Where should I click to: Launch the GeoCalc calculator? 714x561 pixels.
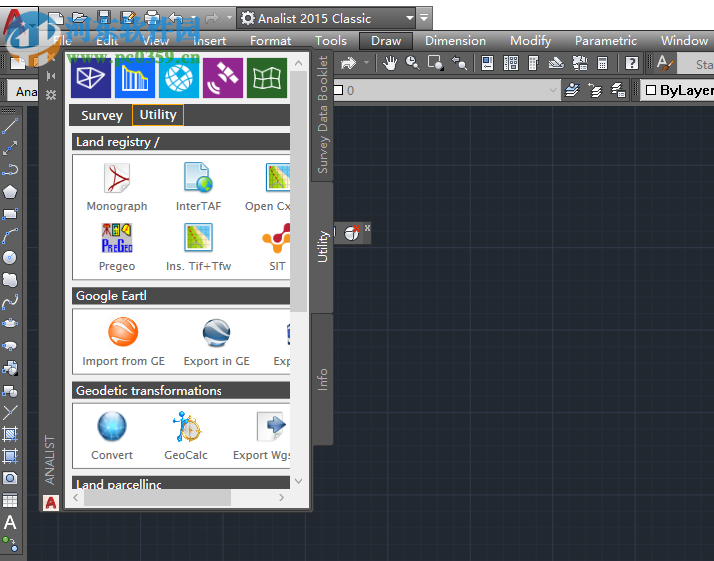coord(185,428)
